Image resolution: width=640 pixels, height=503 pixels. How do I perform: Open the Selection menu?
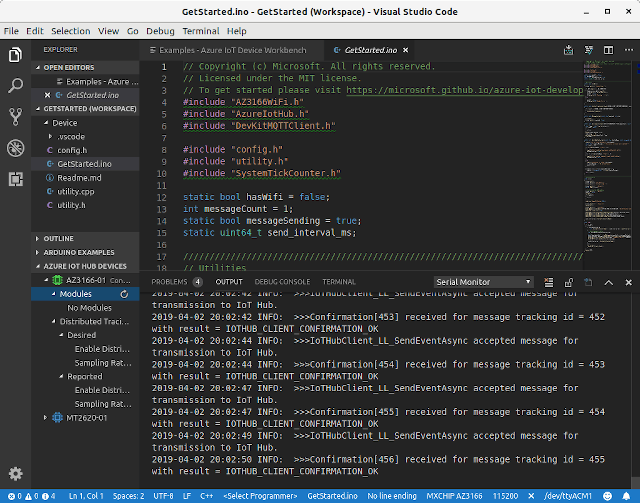click(71, 31)
